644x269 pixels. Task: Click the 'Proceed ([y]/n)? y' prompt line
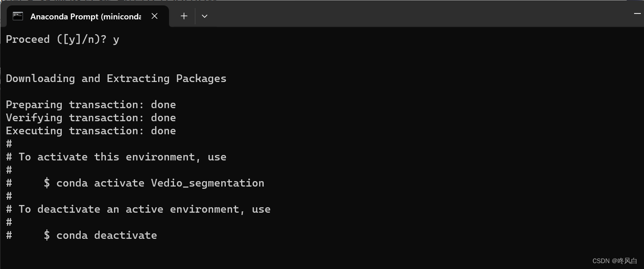click(62, 39)
